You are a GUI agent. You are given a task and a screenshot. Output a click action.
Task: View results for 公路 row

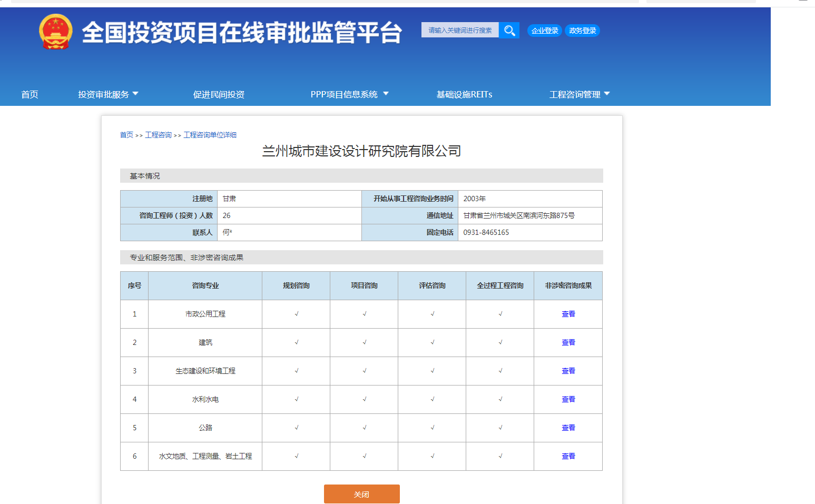568,428
